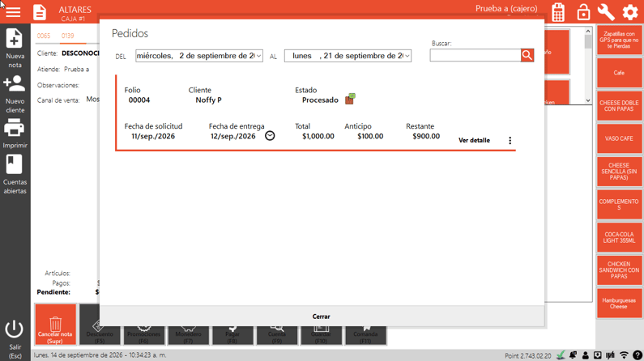Click the request date 11/sep./2026

coord(153,136)
